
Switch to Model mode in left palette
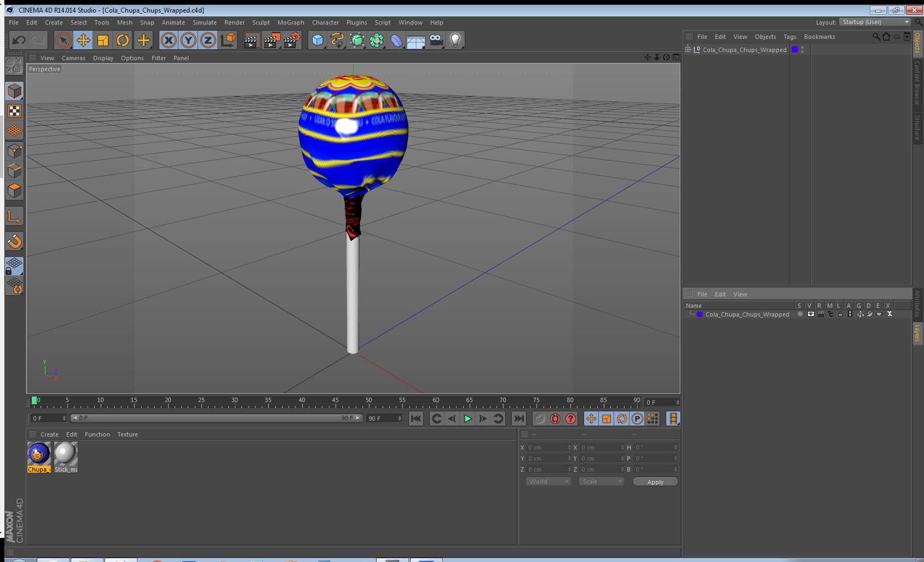(x=14, y=91)
